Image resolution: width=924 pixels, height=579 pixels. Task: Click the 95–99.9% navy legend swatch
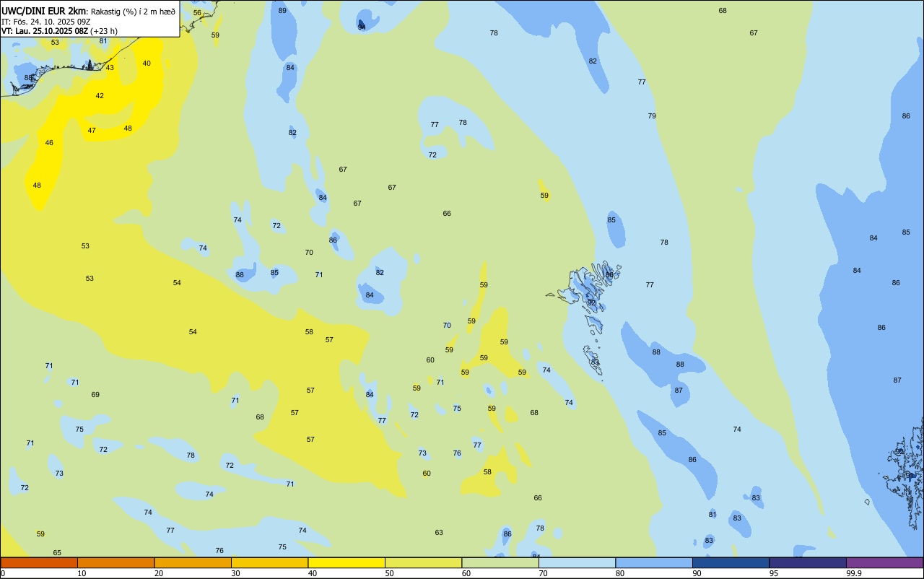click(808, 562)
